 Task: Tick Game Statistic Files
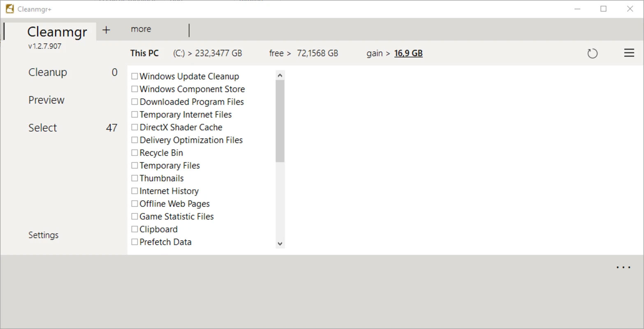[134, 216]
